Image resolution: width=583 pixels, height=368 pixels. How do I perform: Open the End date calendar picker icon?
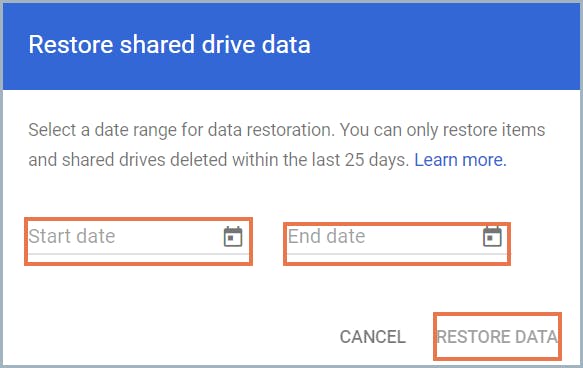492,236
